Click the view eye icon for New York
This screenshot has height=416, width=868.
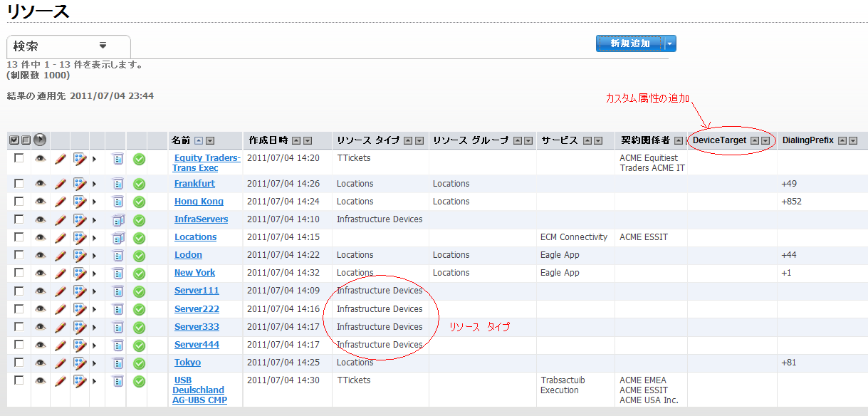(41, 273)
